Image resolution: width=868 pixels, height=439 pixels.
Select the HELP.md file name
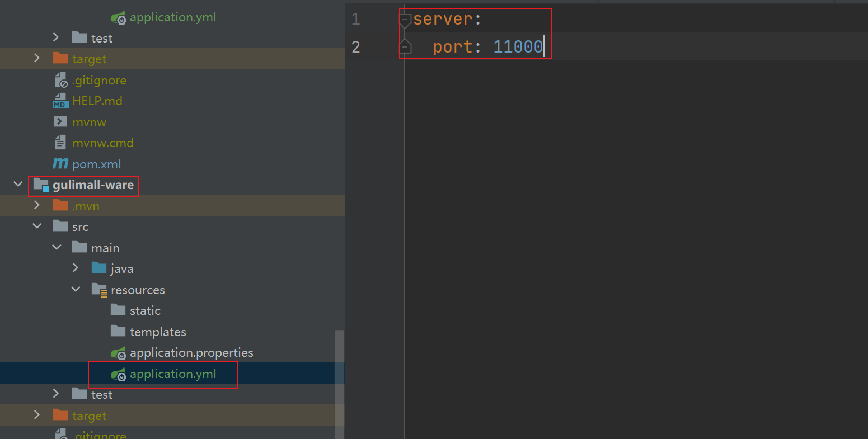point(97,101)
